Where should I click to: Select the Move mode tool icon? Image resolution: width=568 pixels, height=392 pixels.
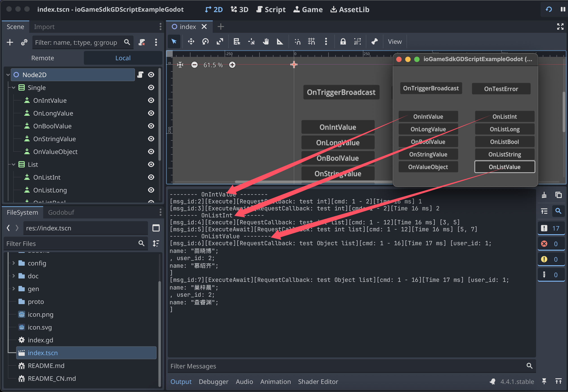pos(191,42)
